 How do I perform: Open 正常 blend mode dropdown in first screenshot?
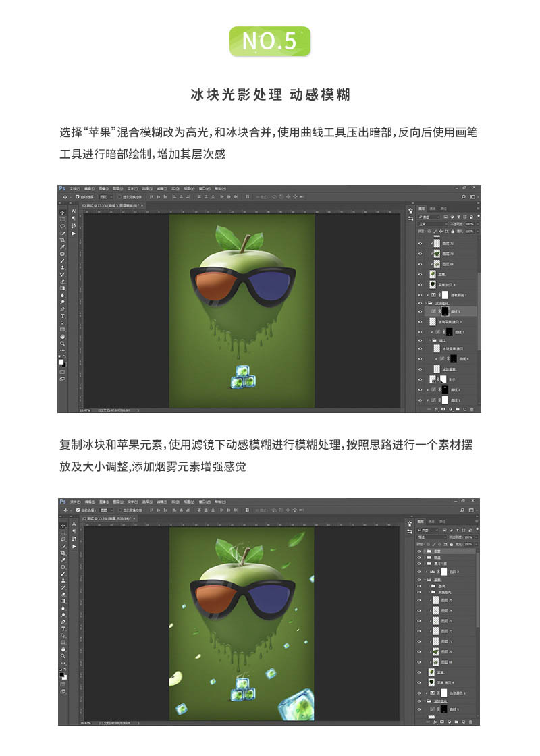(432, 223)
